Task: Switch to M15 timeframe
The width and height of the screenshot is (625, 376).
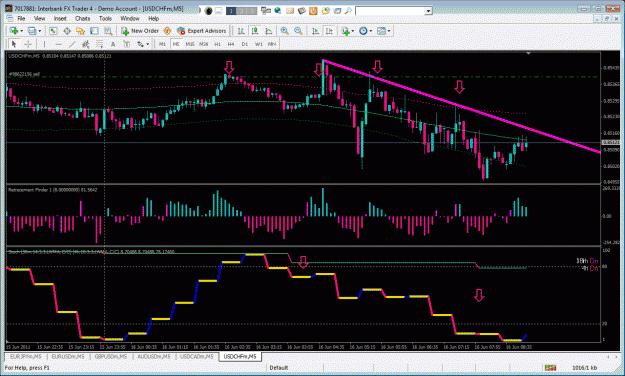Action: point(190,44)
